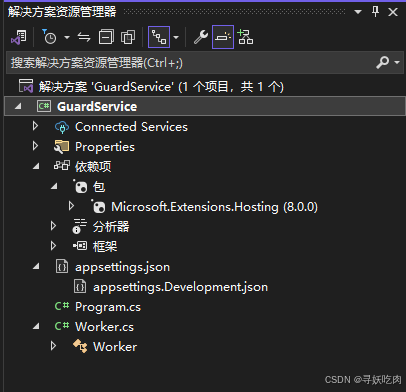Image resolution: width=406 pixels, height=392 pixels.
Task: Switch between solutions and folder views icon
Action: 19,37
